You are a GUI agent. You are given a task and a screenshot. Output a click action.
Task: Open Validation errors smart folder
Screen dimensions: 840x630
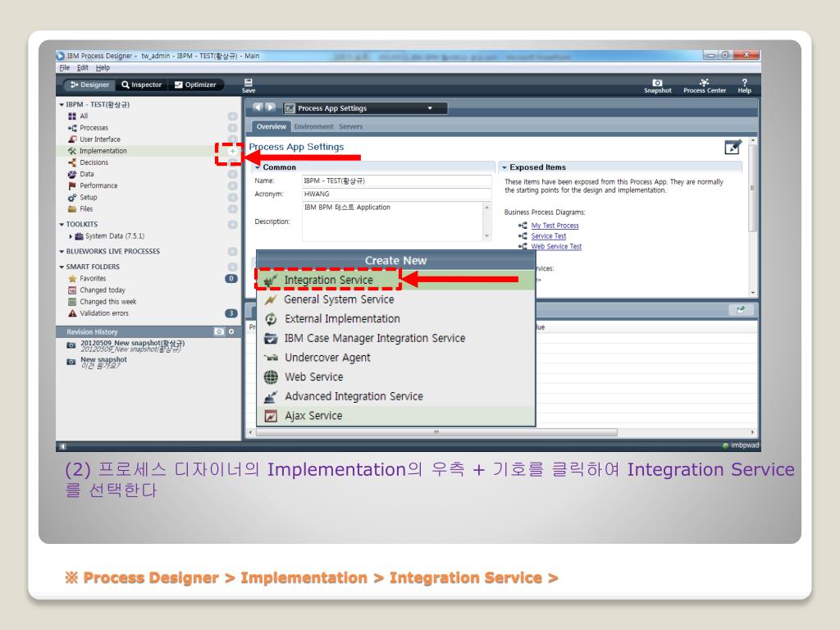104,313
